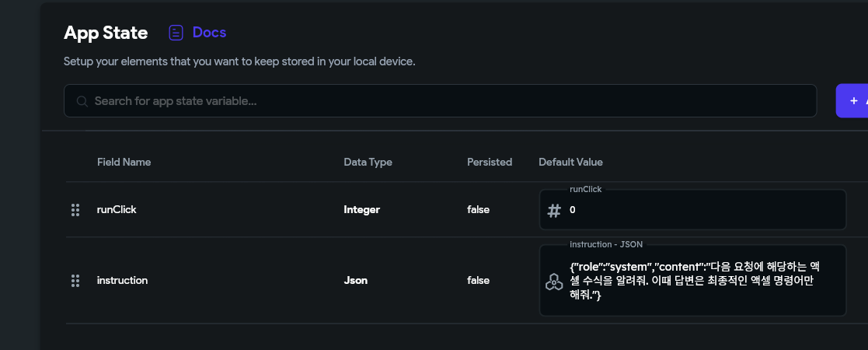Click the hash icon in runClick default value
This screenshot has width=868, height=350.
554,211
